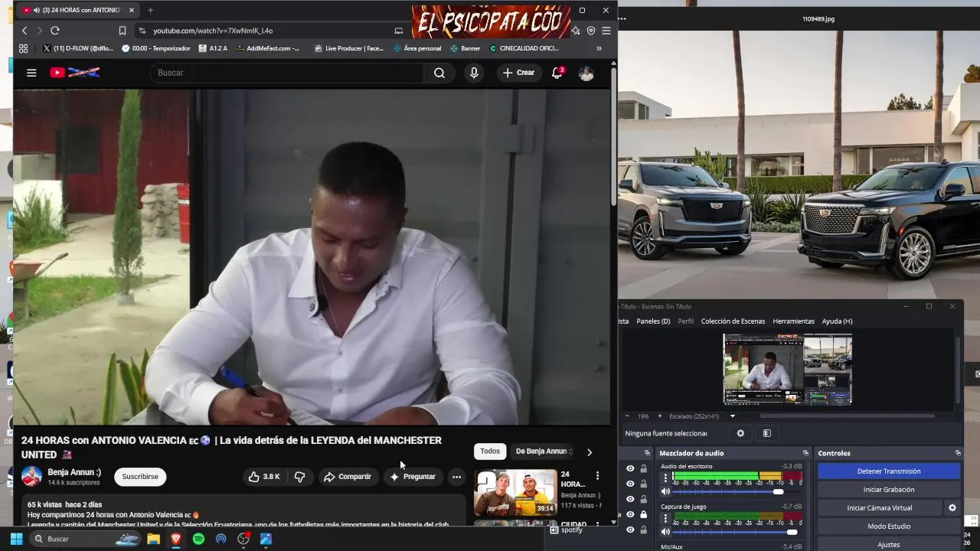Toggle visibility of fourth OBS source

pos(630,514)
